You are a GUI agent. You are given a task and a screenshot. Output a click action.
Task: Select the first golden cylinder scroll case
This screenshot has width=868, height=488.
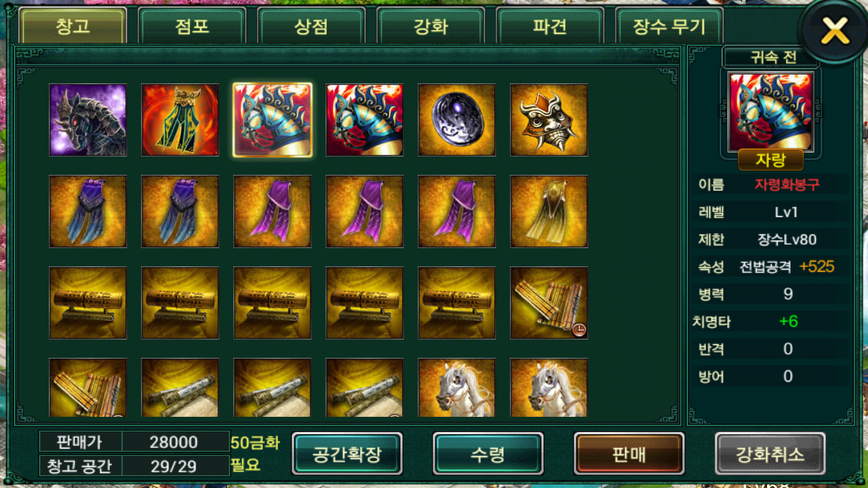pos(88,303)
